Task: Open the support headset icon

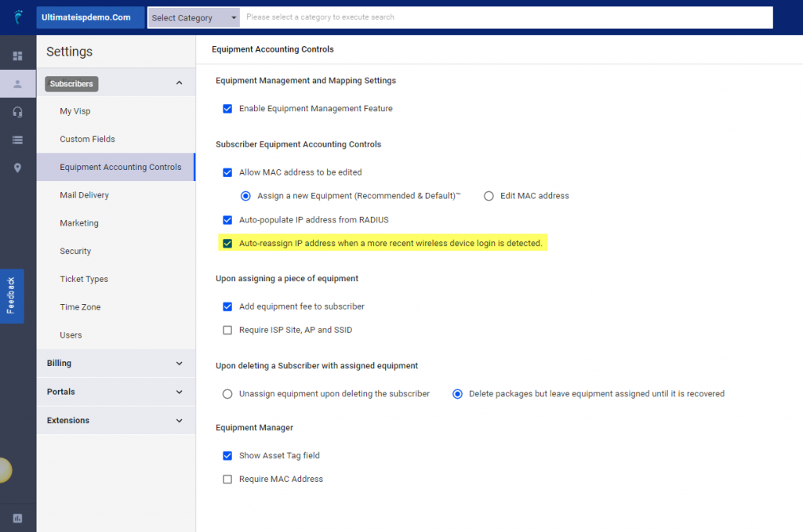Action: tap(16, 110)
